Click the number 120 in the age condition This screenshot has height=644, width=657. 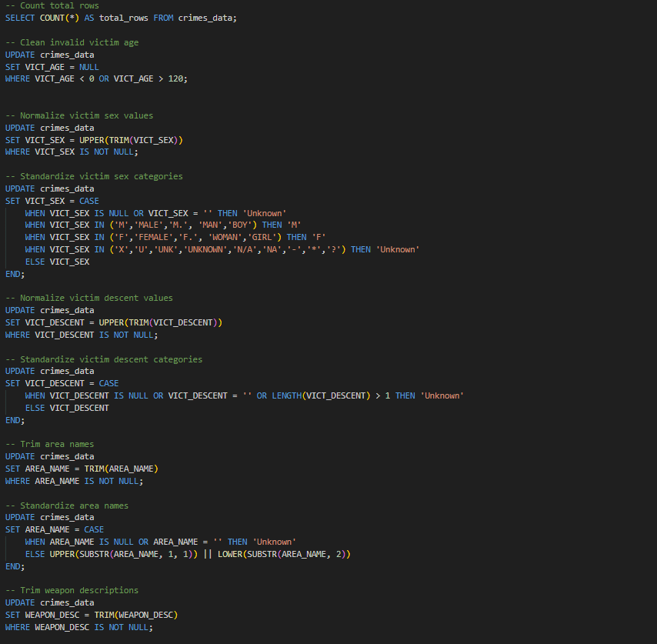pyautogui.click(x=175, y=78)
